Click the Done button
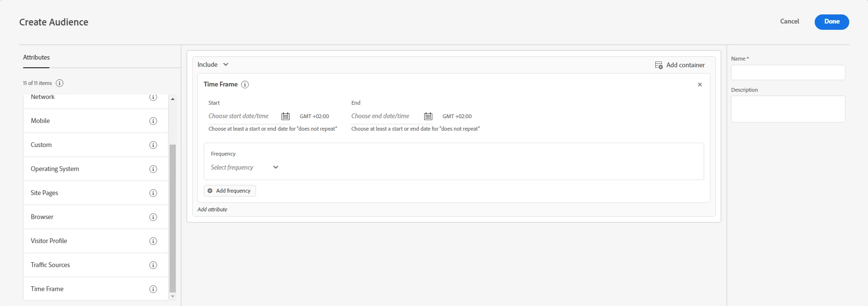This screenshot has height=306, width=868. click(831, 22)
